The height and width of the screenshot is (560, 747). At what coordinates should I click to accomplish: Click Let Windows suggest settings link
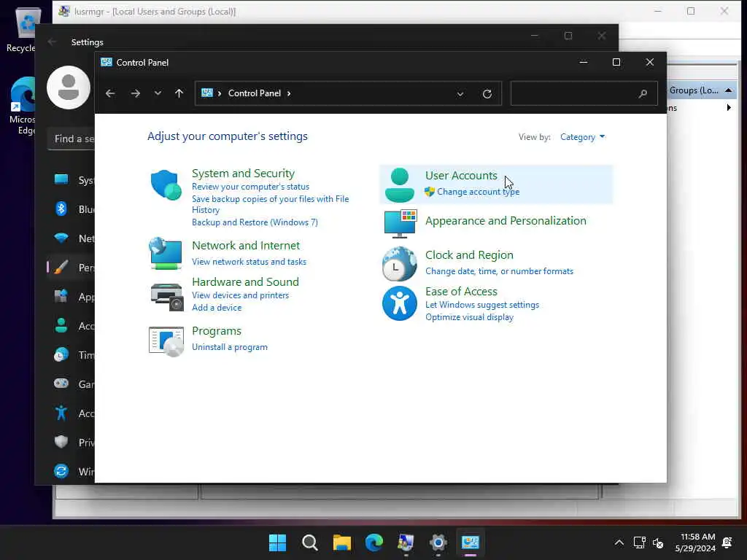[482, 305]
